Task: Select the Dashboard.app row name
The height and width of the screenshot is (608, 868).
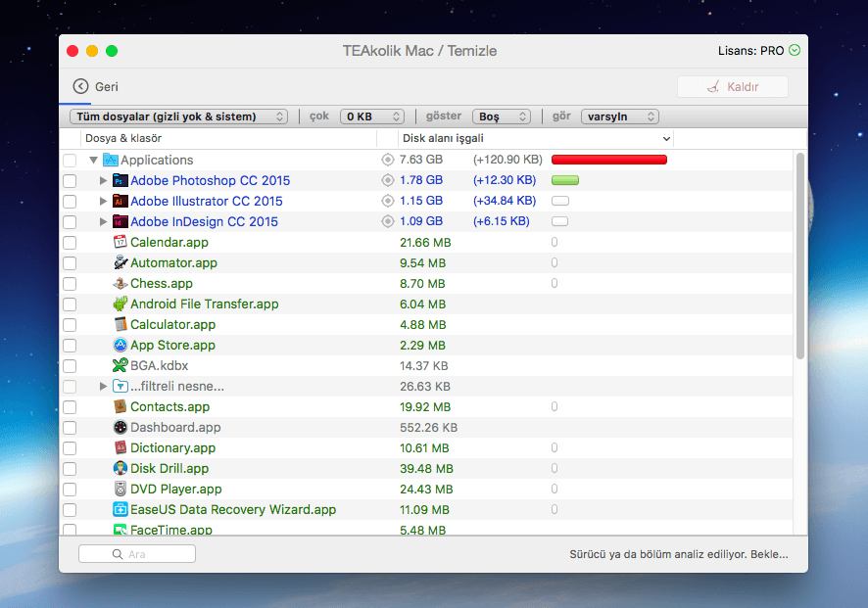Action: point(175,427)
